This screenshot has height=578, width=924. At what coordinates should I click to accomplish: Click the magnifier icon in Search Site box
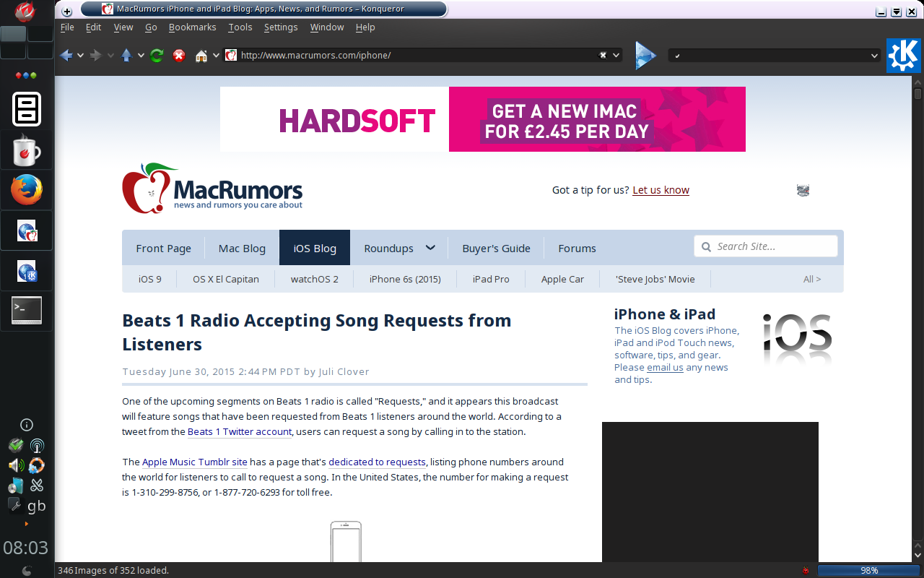[705, 247]
